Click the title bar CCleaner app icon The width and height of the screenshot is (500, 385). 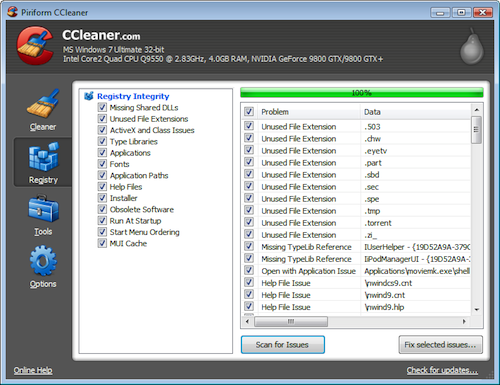(12, 12)
